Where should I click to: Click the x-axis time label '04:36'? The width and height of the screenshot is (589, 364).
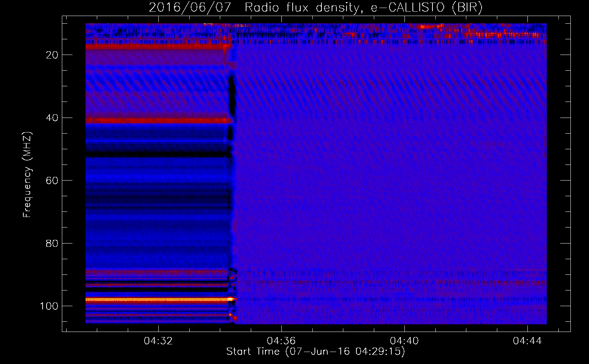pyautogui.click(x=281, y=341)
